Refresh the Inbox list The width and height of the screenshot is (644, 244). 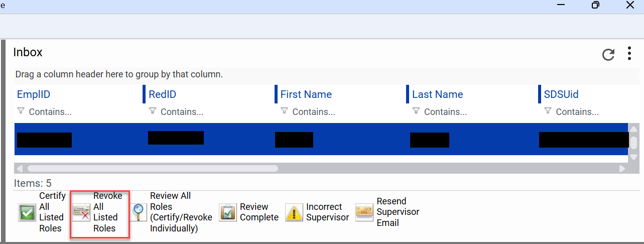click(x=608, y=55)
